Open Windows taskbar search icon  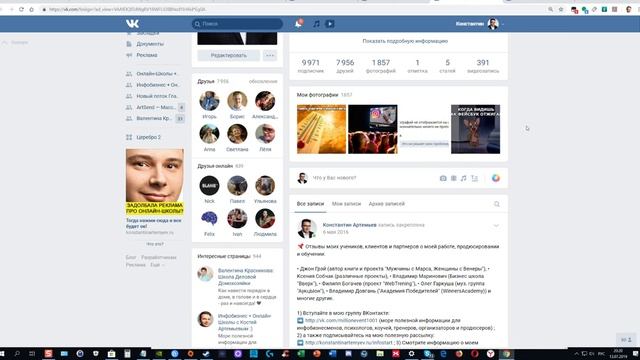17,354
